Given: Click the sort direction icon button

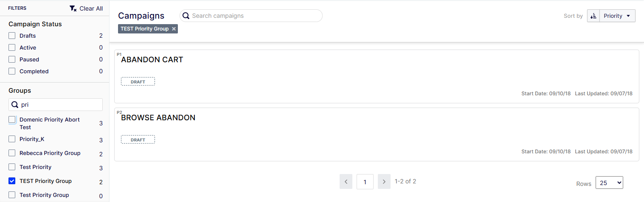Looking at the screenshot, I should [593, 16].
